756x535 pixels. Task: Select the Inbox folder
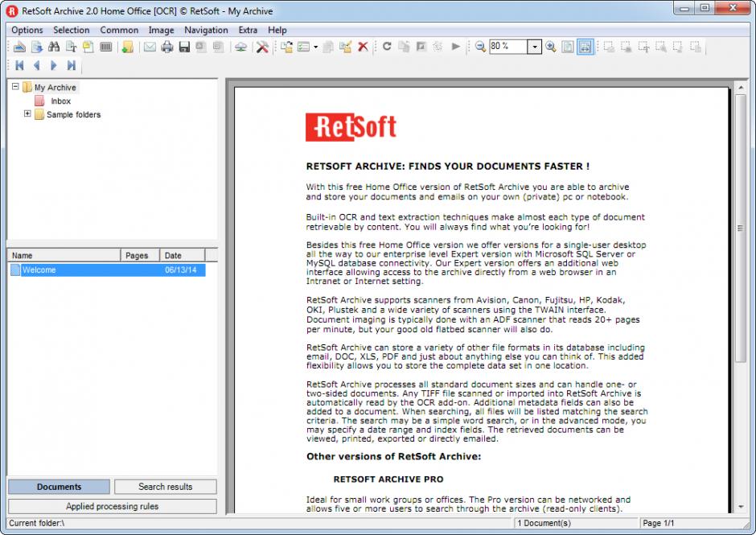click(x=61, y=101)
